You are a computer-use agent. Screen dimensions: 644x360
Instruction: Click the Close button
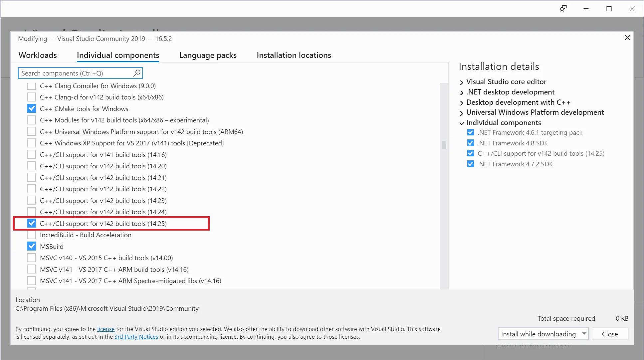click(x=610, y=334)
